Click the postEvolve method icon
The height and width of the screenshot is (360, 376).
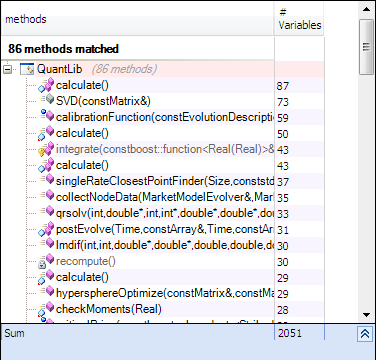pyautogui.click(x=46, y=229)
